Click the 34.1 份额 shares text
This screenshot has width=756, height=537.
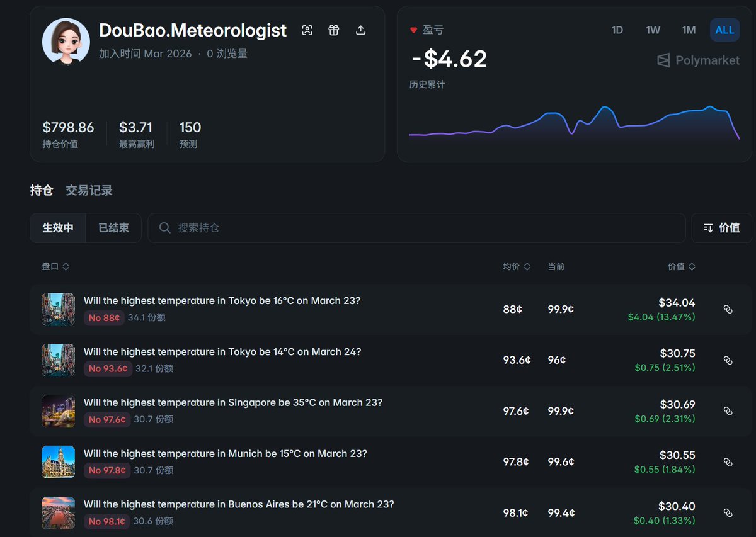point(147,318)
